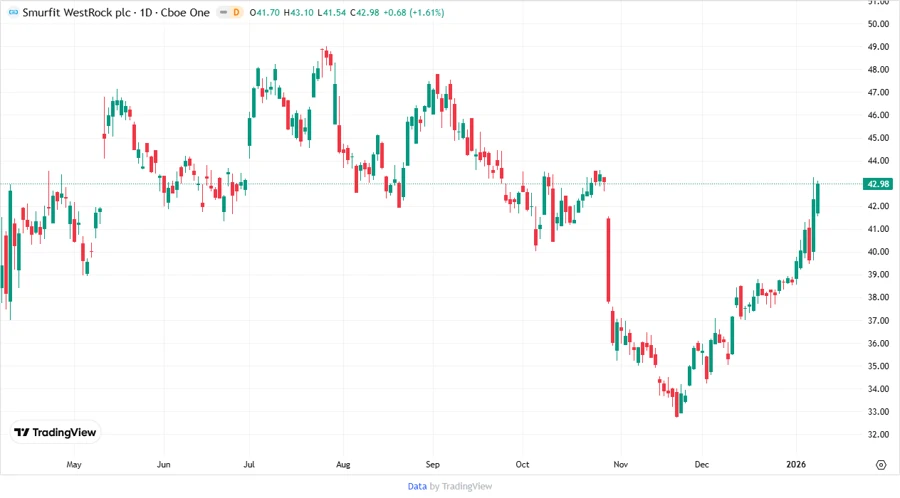
Task: Click the 2026 label on time axis
Action: click(x=796, y=464)
